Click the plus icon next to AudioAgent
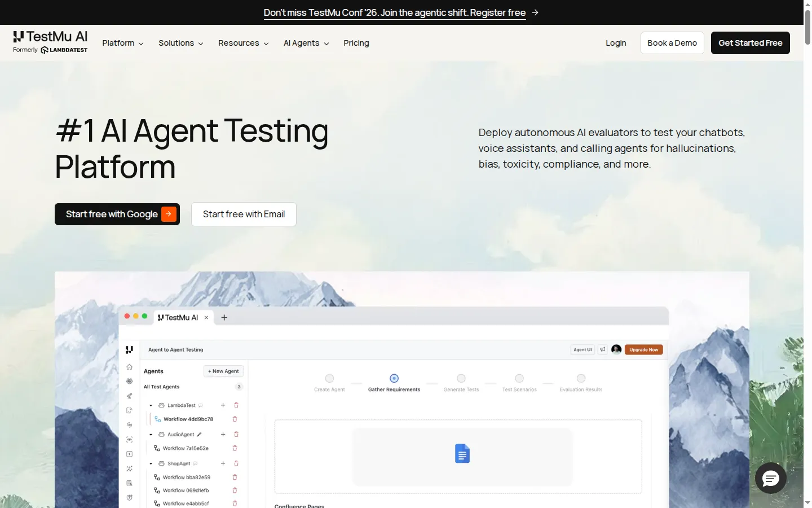The height and width of the screenshot is (508, 812). (x=223, y=434)
